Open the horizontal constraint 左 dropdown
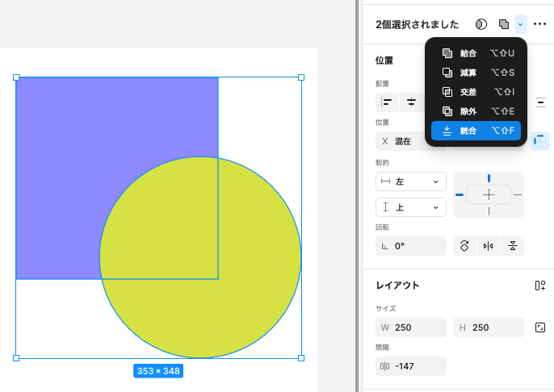This screenshot has height=392, width=554. pyautogui.click(x=411, y=182)
